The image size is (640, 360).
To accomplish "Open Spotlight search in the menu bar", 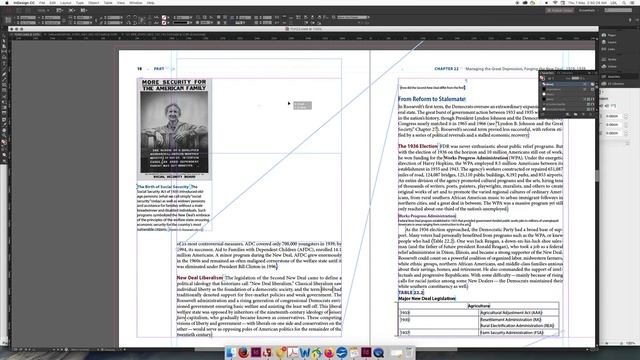I will pos(624,3).
